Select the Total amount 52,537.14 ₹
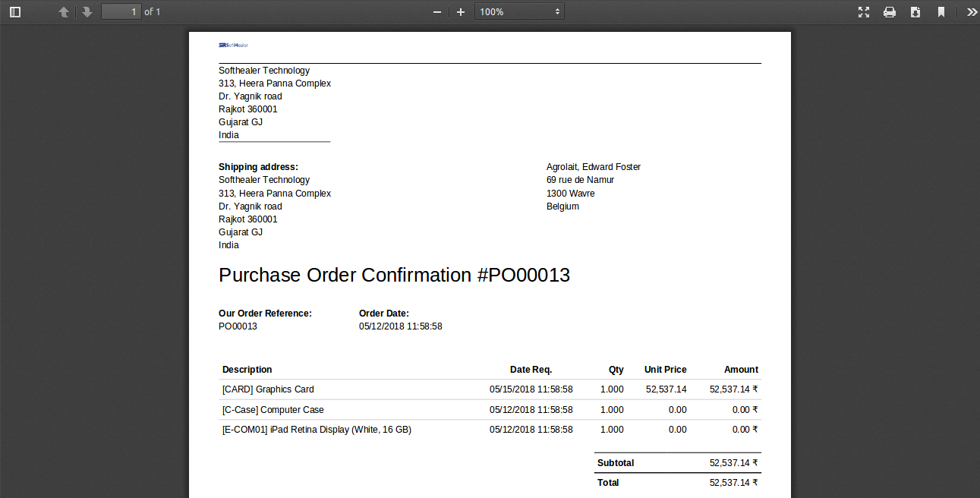Image resolution: width=980 pixels, height=498 pixels. pyautogui.click(x=734, y=483)
